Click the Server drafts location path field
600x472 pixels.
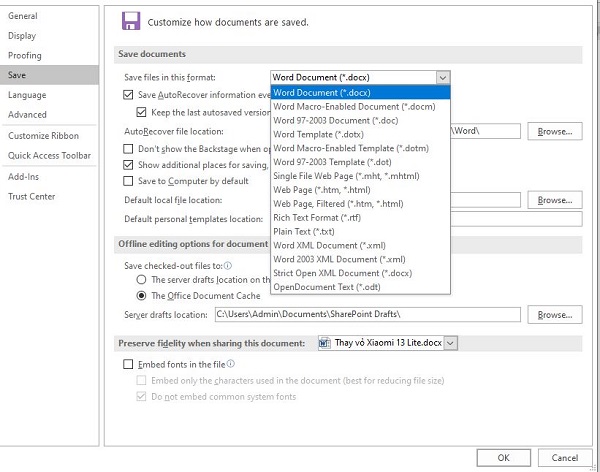(367, 314)
